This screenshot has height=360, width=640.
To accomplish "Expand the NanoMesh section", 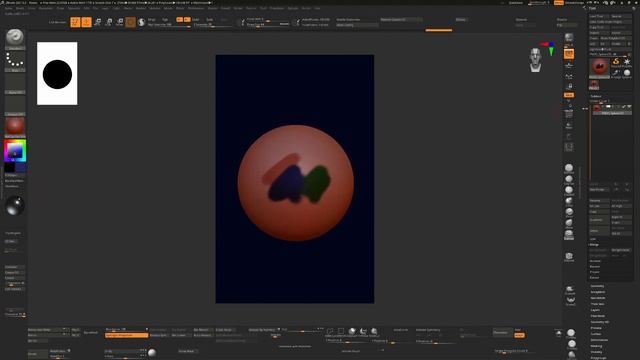I will (x=598, y=298).
